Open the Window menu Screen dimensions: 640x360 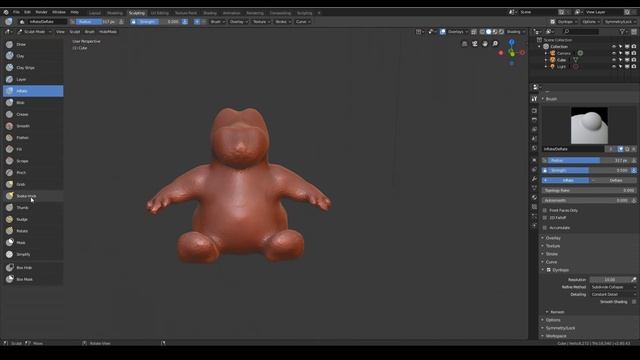point(59,12)
